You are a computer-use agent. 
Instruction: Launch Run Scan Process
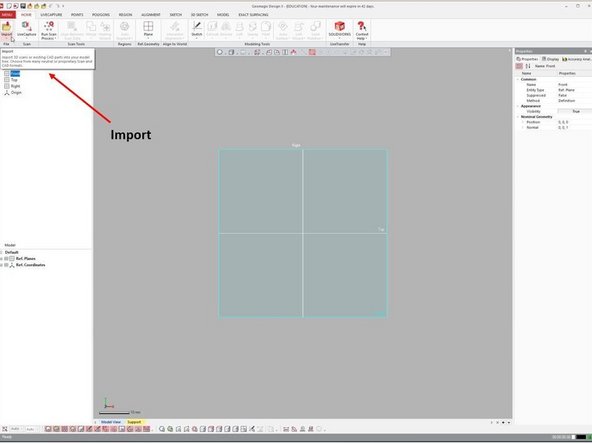pos(49,30)
